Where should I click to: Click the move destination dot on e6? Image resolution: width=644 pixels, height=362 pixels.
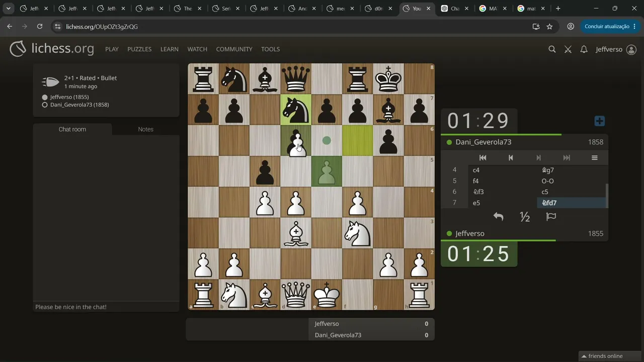coord(327,141)
